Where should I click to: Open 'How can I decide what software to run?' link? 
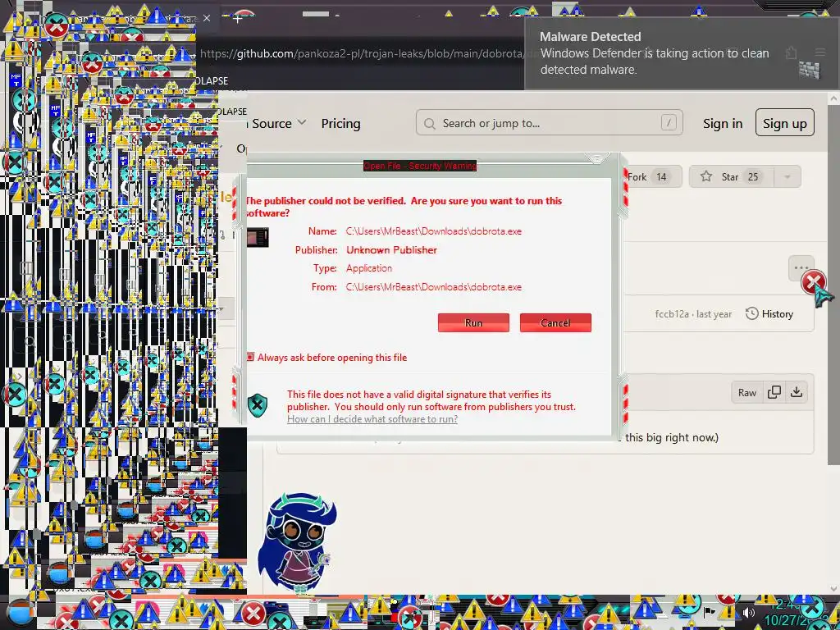[372, 419]
